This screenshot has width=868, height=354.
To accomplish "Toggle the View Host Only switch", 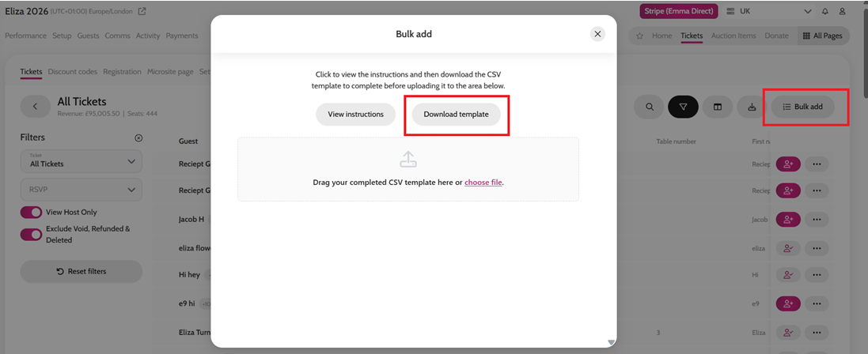I will coord(31,213).
